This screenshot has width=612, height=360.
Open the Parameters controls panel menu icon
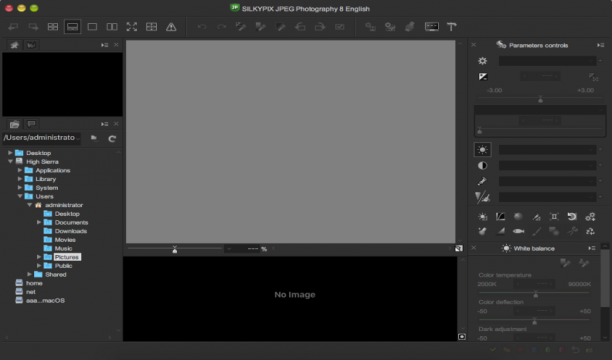coord(600,45)
